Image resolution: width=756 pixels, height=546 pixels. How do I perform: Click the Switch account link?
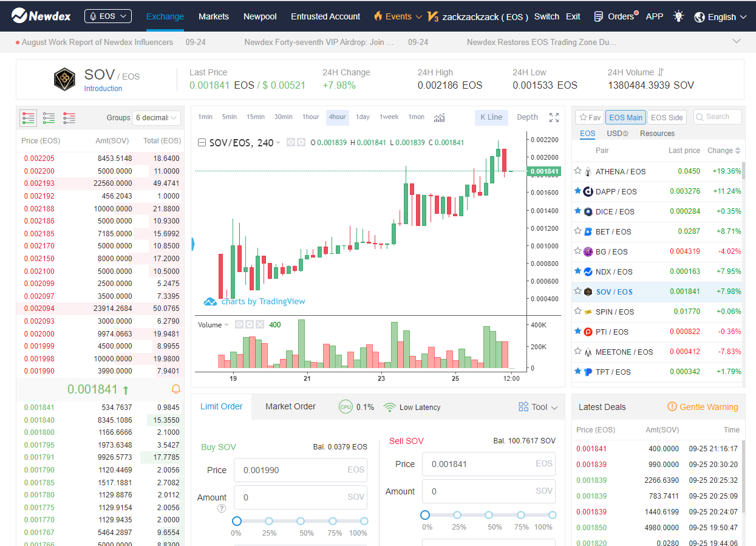(x=547, y=16)
